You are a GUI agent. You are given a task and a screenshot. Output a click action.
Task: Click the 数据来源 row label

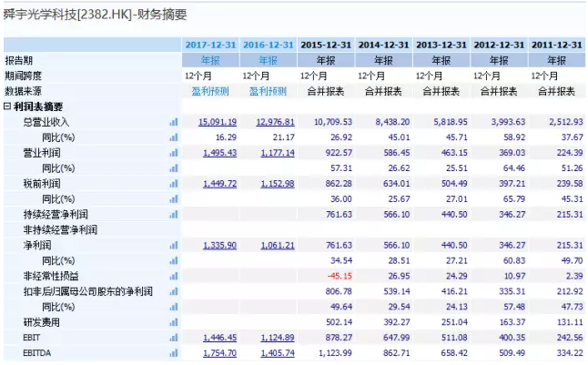[23, 91]
